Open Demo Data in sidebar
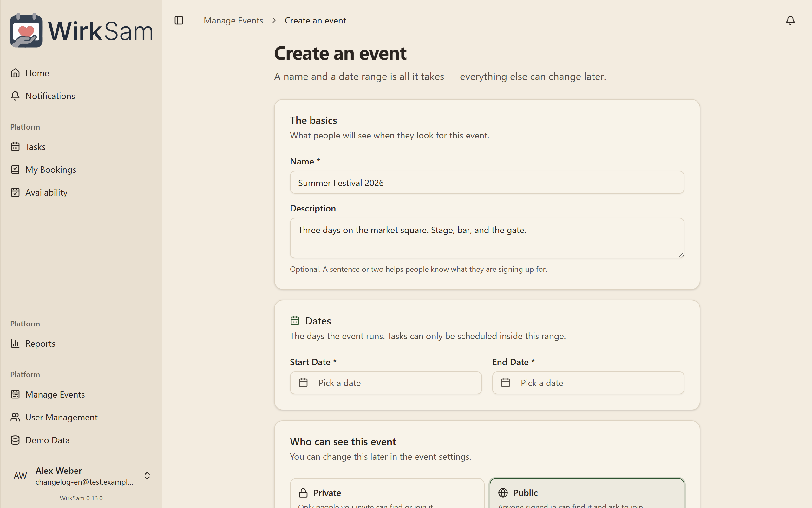The height and width of the screenshot is (508, 812). click(x=81, y=440)
